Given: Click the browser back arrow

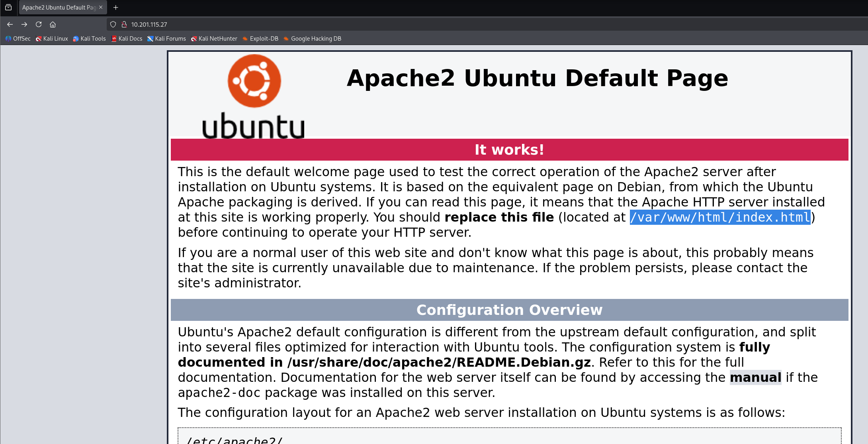Looking at the screenshot, I should pyautogui.click(x=10, y=24).
